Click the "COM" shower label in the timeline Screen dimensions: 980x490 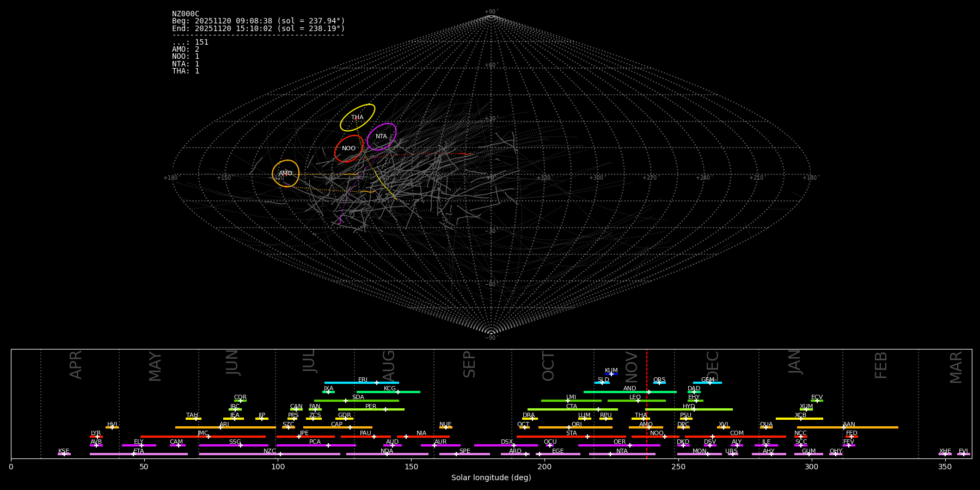click(737, 433)
